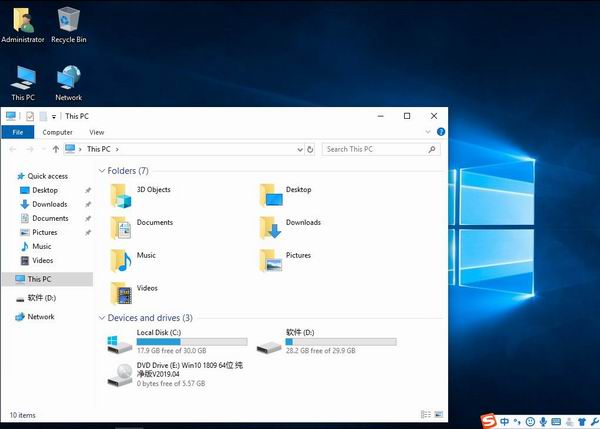Open Sogou skin shirt icon
This screenshot has height=429, width=600.
582,422
